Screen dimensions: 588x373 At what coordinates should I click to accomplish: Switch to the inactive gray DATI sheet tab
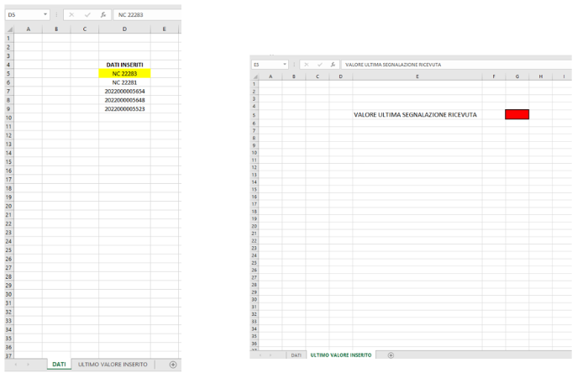coord(296,355)
